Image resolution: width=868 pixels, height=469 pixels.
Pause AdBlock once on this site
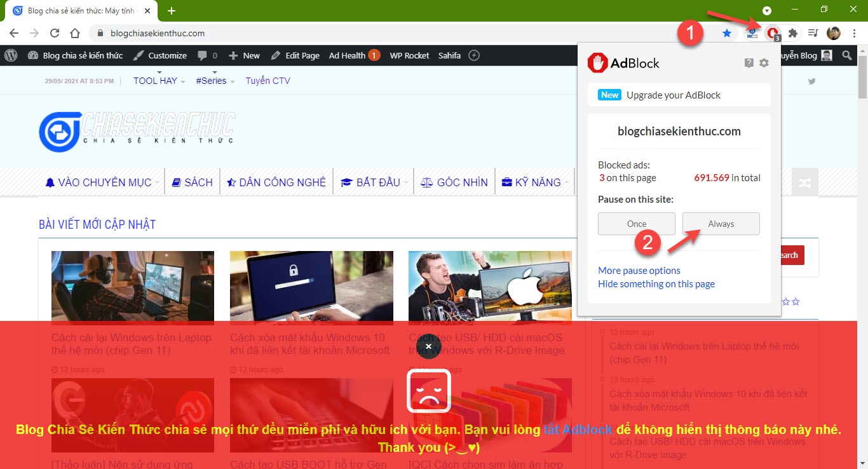point(637,224)
